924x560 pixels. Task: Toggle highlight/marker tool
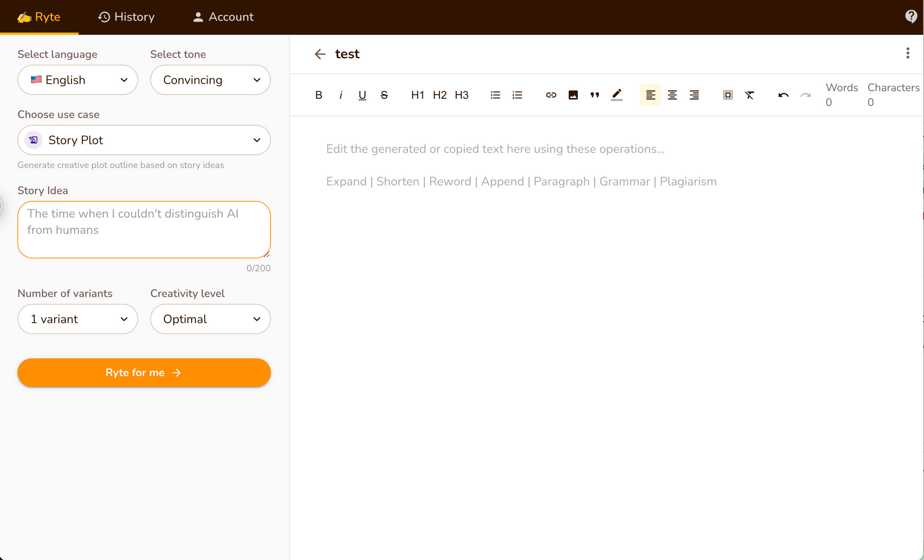pos(617,95)
